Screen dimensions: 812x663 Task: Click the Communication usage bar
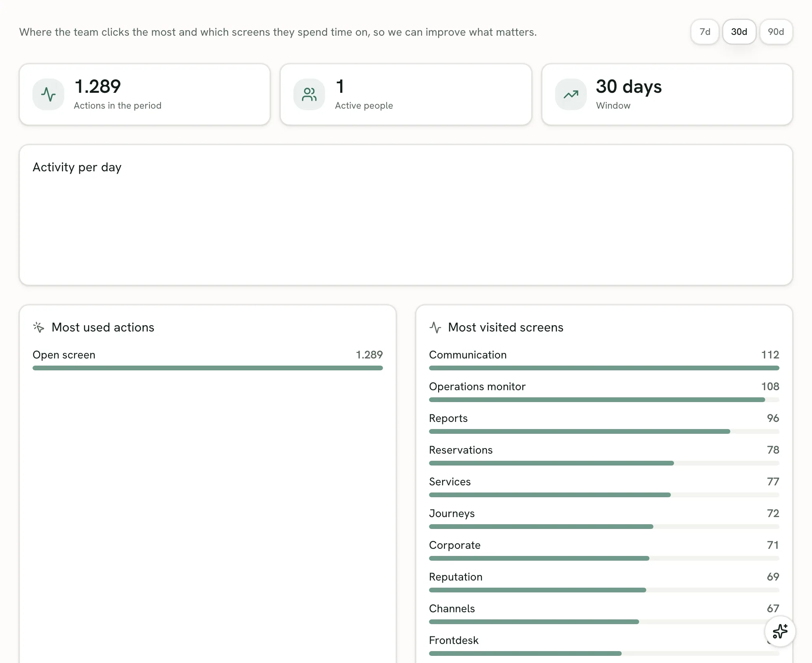pos(604,368)
